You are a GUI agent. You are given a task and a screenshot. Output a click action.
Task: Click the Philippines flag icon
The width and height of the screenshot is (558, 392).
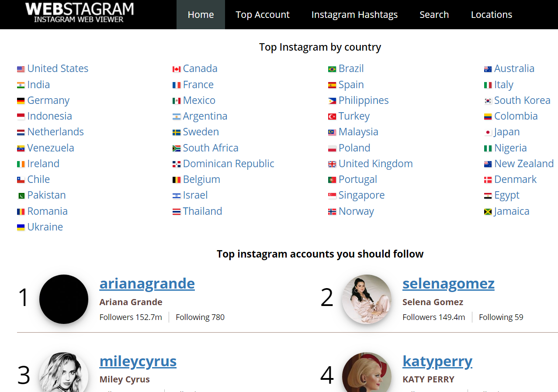point(332,101)
